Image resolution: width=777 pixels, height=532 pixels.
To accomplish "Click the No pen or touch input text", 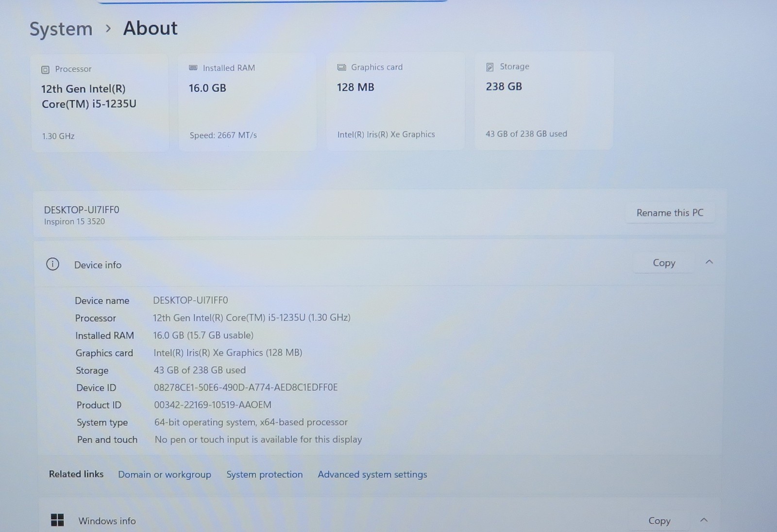I will tap(258, 439).
